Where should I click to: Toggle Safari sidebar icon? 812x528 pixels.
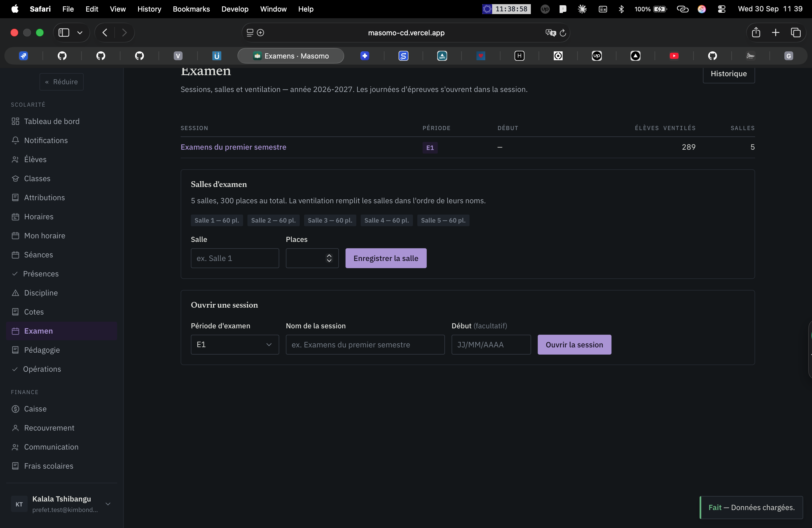[64, 32]
